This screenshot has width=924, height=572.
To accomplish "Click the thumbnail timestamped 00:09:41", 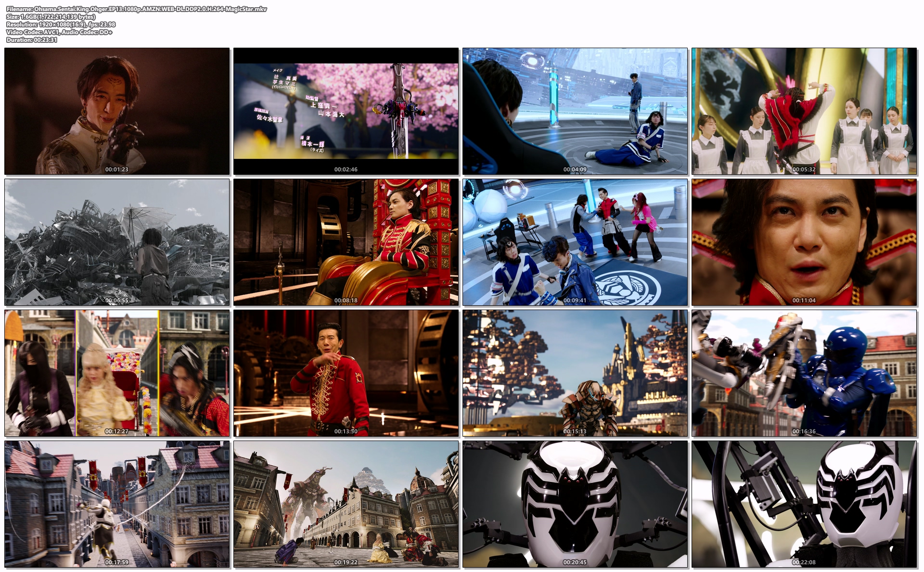I will [575, 242].
